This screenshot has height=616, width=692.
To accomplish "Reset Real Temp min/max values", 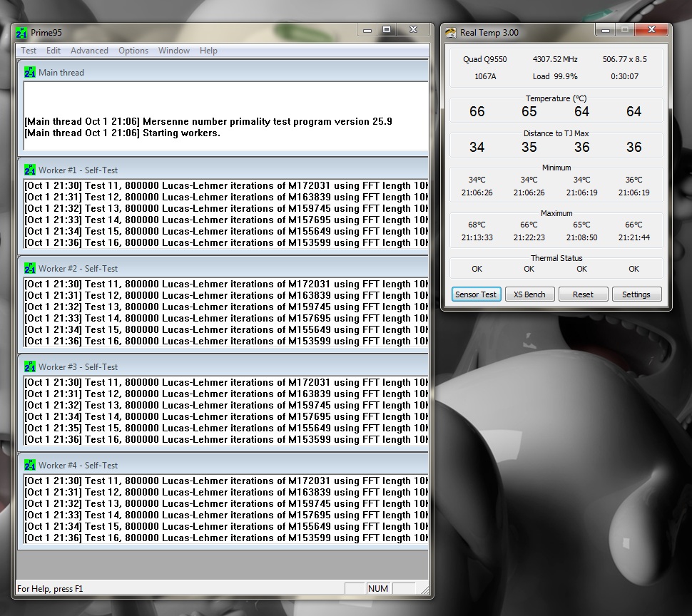I will pyautogui.click(x=583, y=294).
